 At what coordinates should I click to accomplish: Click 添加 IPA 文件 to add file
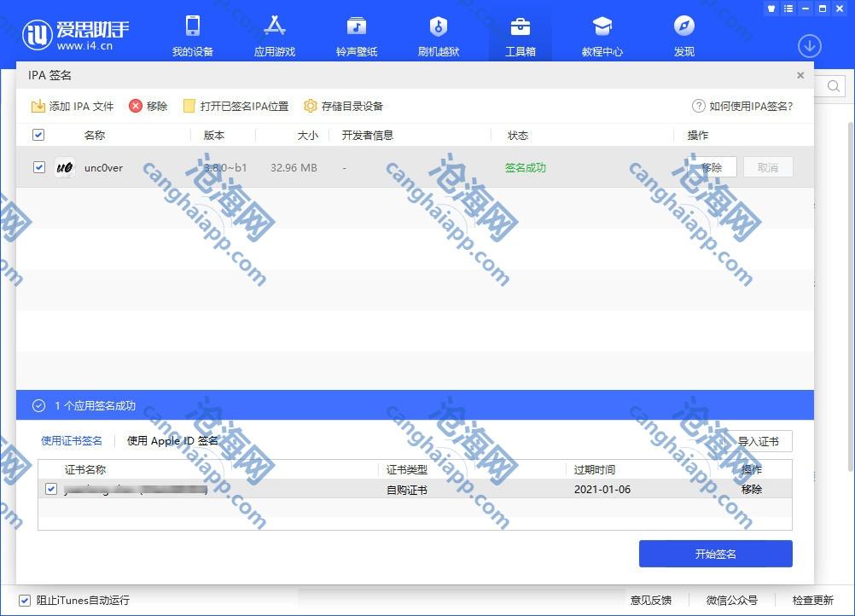(x=73, y=107)
